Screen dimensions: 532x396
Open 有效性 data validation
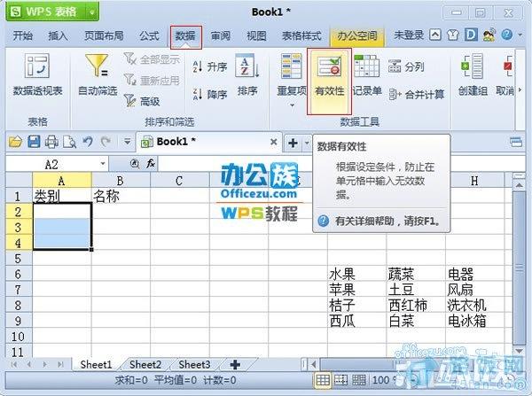click(329, 82)
